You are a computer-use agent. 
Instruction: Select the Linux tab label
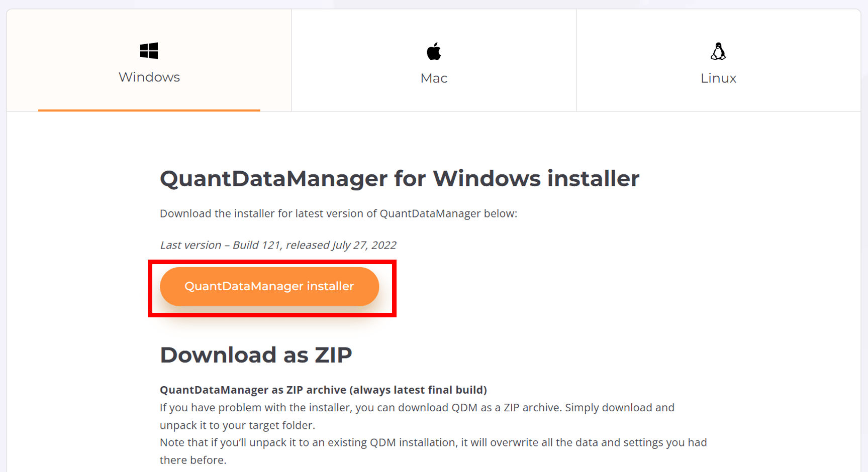click(x=718, y=78)
